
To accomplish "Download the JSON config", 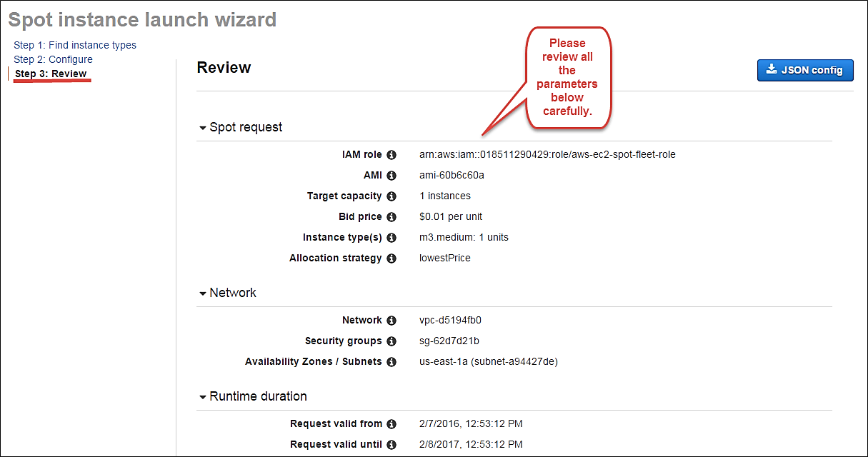I will (805, 70).
